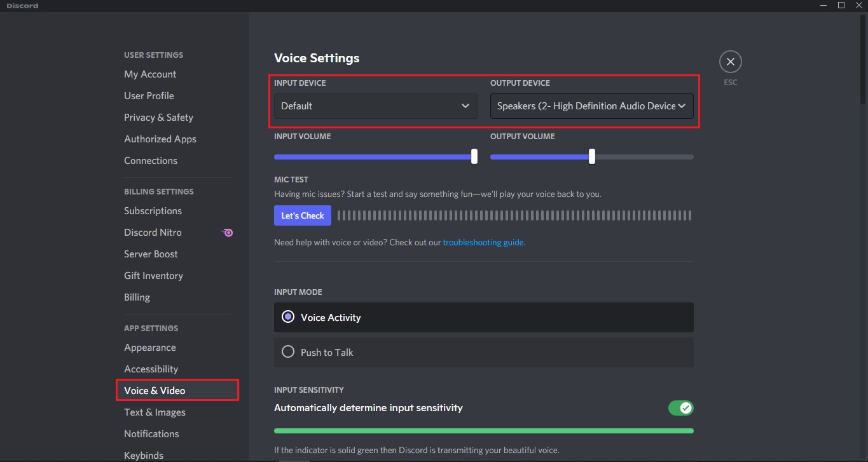
Task: Select the Push to Talk input mode
Action: coord(484,352)
